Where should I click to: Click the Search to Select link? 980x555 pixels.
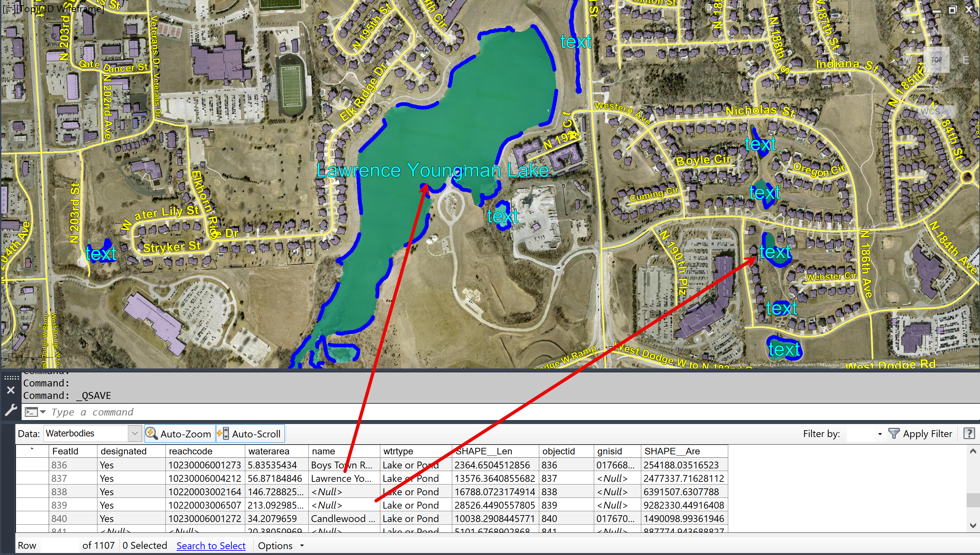tap(211, 546)
